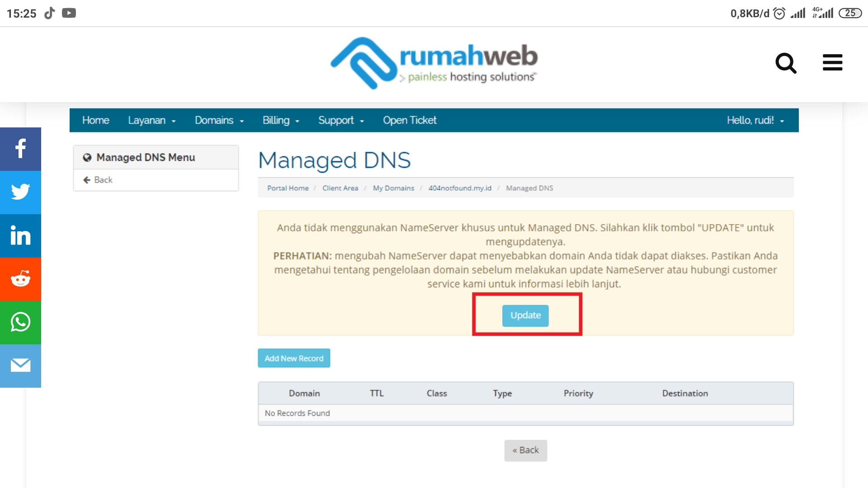Screen dimensions: 868x488
Task: Open the search magnifier icon
Action: pos(786,63)
